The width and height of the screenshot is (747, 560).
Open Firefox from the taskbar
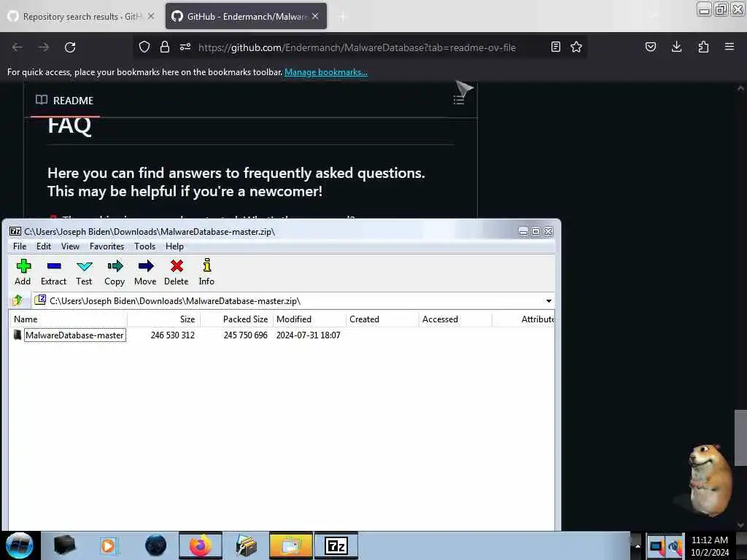click(201, 545)
